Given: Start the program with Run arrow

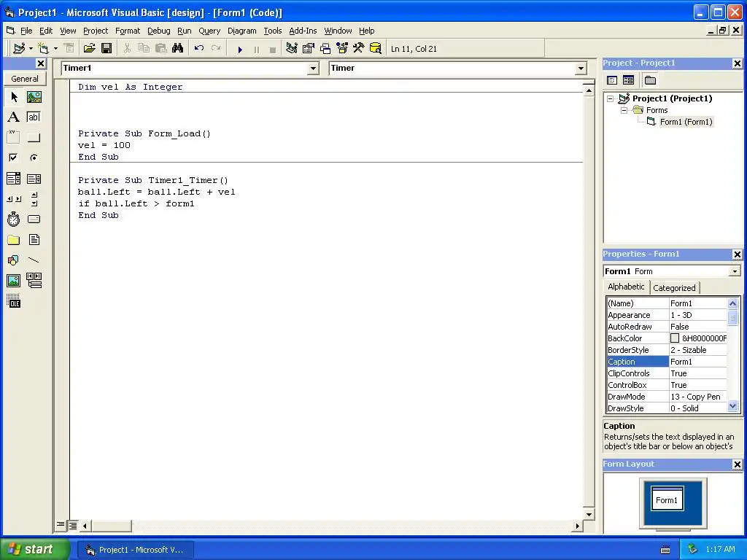Looking at the screenshot, I should 240,49.
